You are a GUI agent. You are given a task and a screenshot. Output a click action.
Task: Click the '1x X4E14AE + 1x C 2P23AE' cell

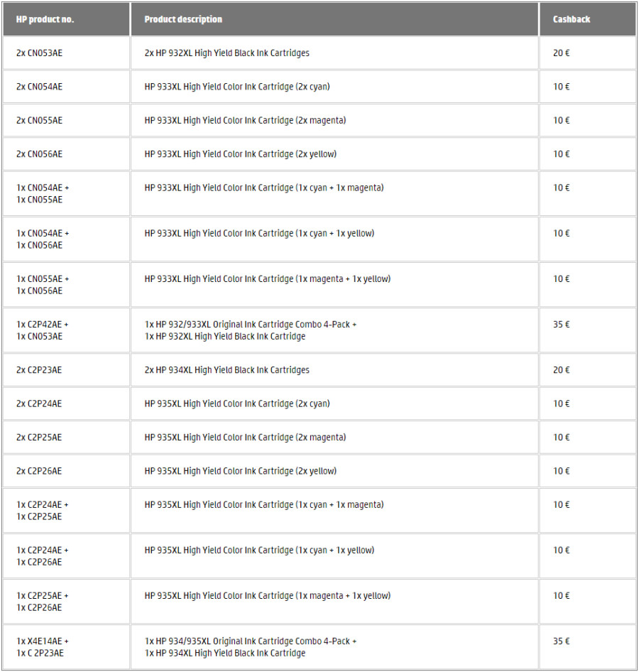tap(66, 647)
